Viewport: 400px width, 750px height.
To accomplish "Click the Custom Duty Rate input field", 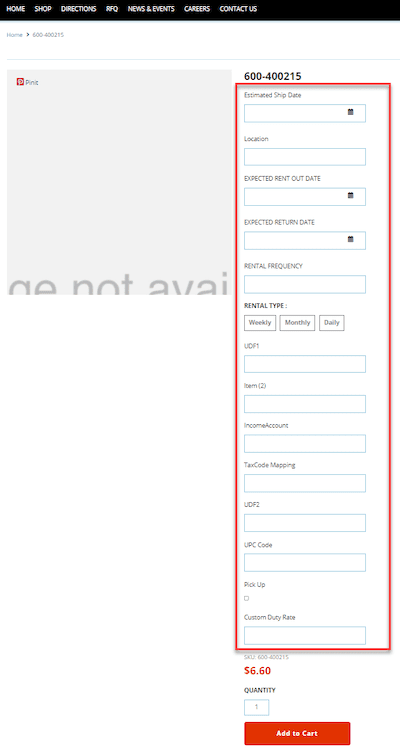I will (305, 635).
